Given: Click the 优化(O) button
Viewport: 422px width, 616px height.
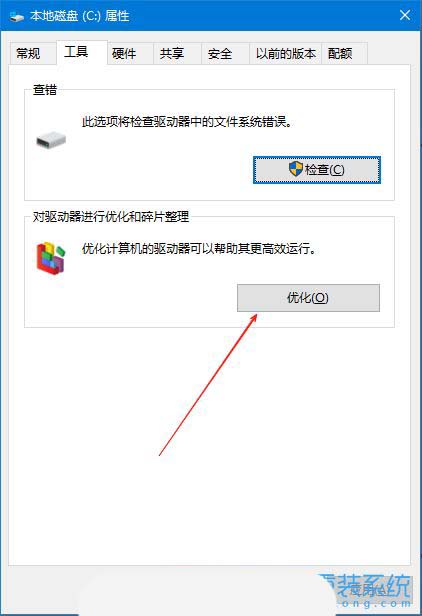Looking at the screenshot, I should [x=308, y=298].
